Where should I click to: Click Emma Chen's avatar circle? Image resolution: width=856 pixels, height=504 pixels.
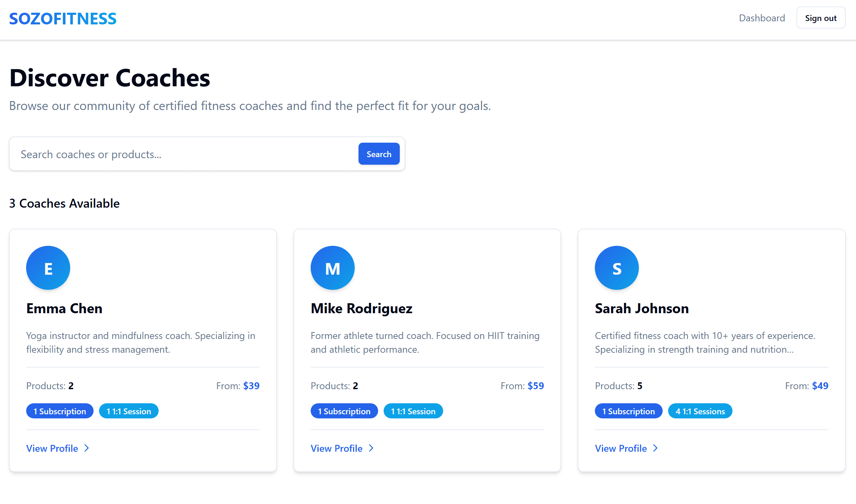point(48,268)
